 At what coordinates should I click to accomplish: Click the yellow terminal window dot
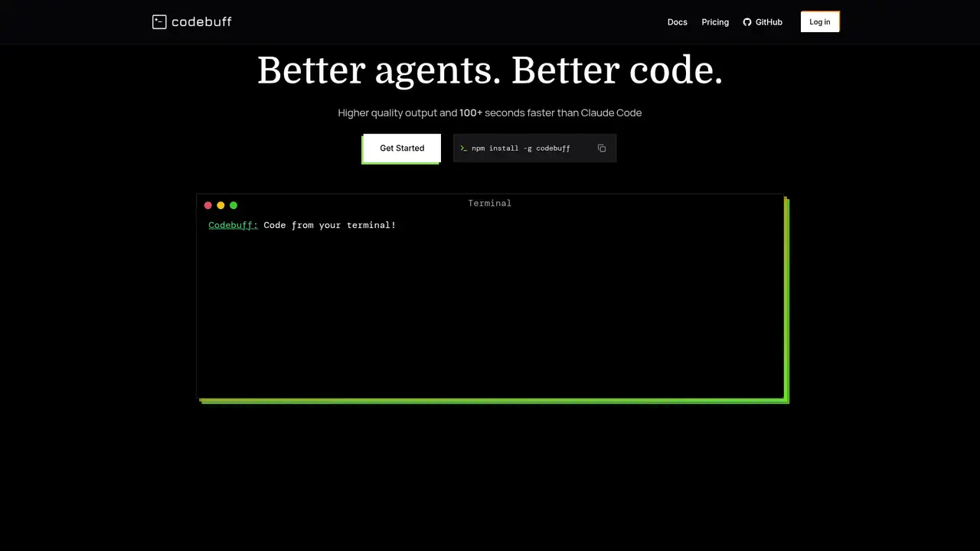coord(220,205)
